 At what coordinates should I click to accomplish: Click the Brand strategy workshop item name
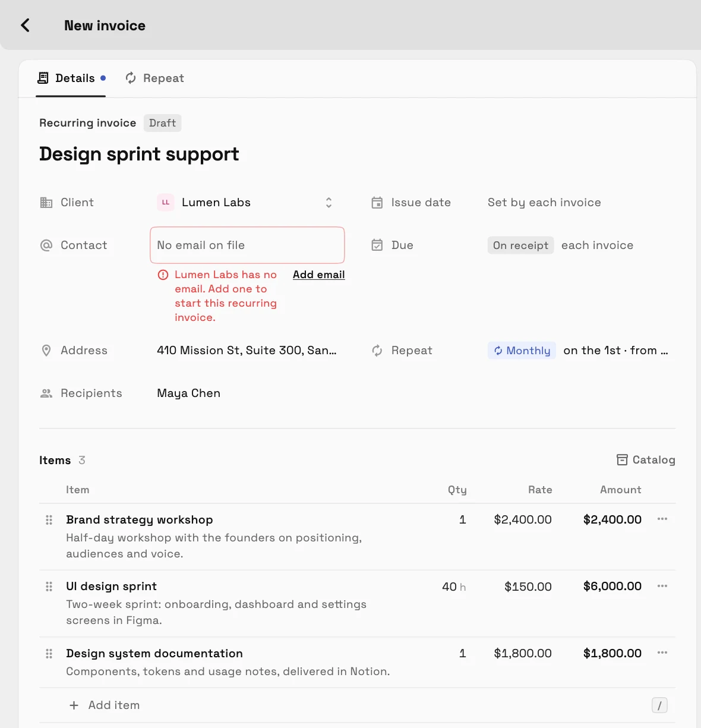(x=140, y=520)
